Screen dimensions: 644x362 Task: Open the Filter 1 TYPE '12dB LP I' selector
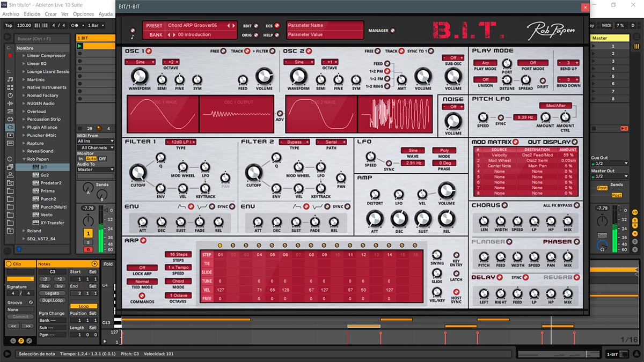181,142
